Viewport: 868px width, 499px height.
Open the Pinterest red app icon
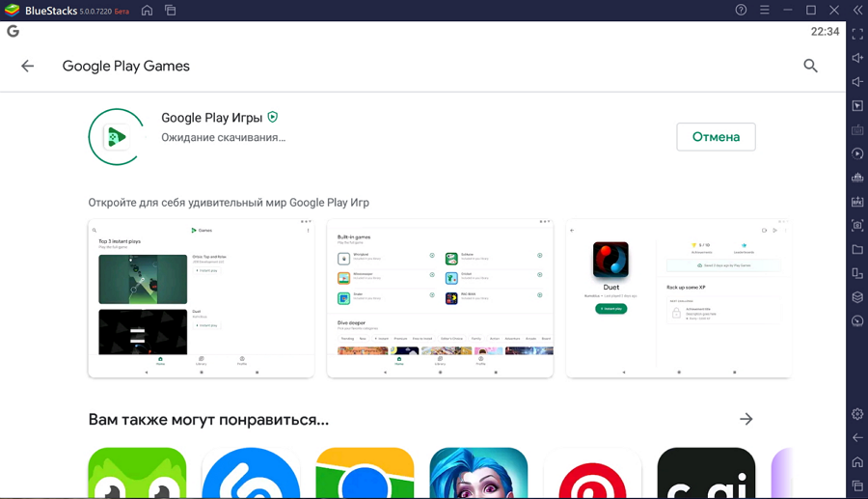(x=592, y=473)
